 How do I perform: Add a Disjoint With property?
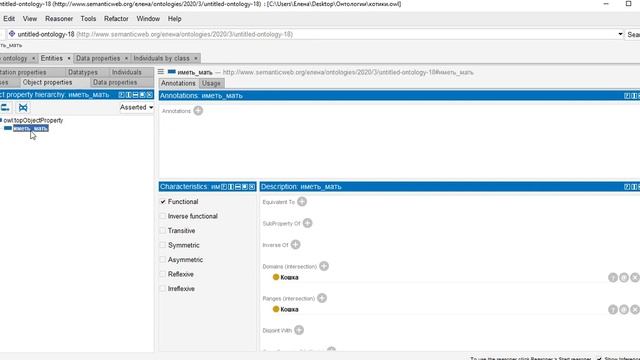[x=299, y=330]
